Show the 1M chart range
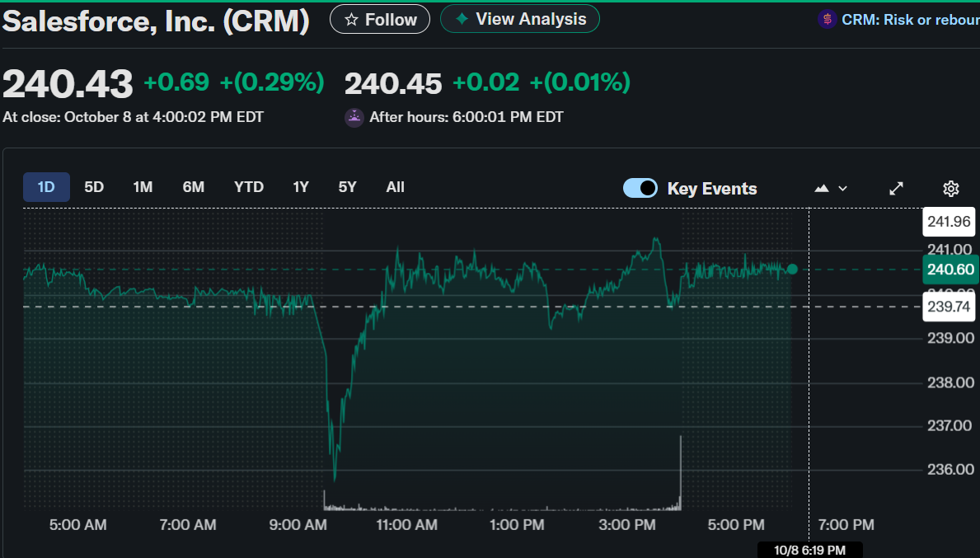This screenshot has width=980, height=558. [143, 187]
